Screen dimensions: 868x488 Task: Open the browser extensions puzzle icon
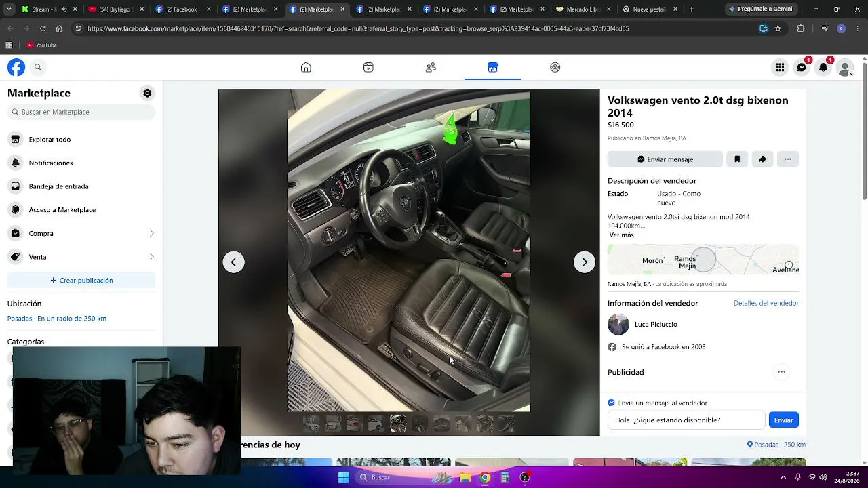[x=801, y=28]
